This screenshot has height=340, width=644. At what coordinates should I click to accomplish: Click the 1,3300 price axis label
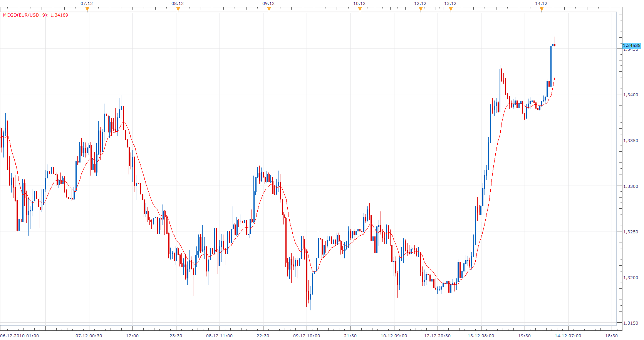point(631,186)
